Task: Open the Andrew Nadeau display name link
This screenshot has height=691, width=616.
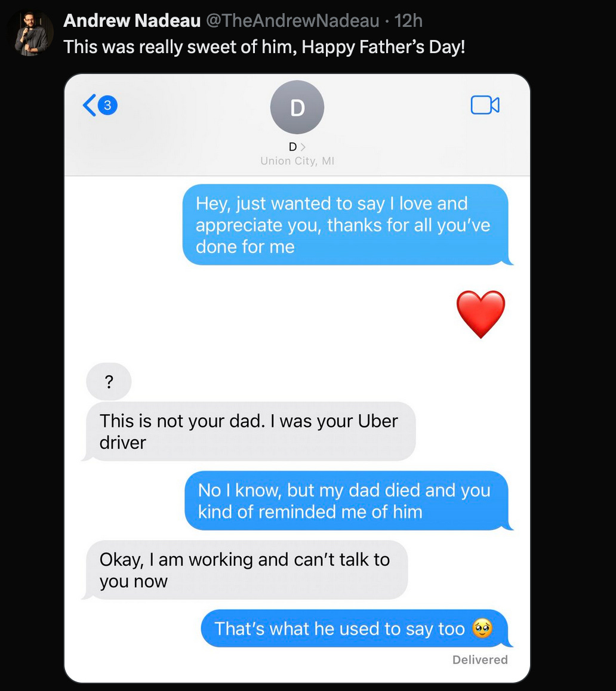Action: point(132,21)
